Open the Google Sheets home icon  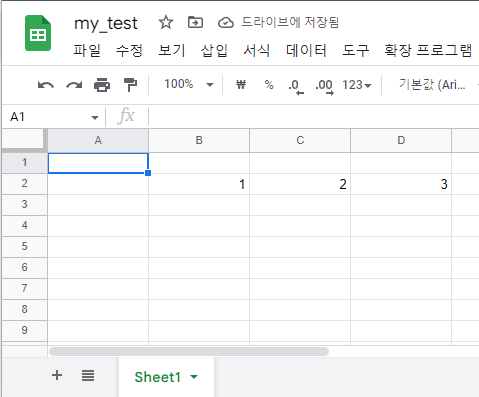click(x=38, y=33)
